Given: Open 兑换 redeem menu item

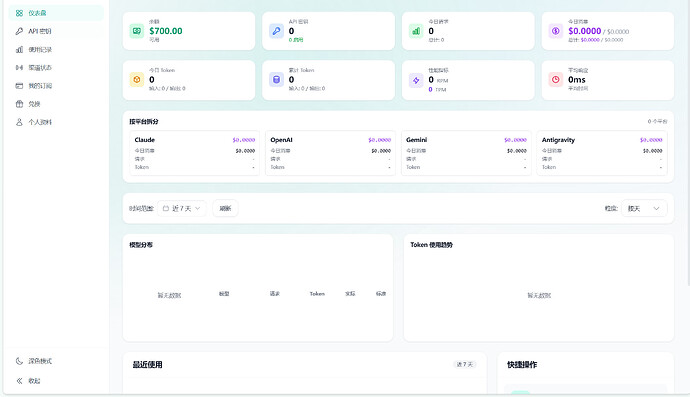Looking at the screenshot, I should tap(56, 104).
